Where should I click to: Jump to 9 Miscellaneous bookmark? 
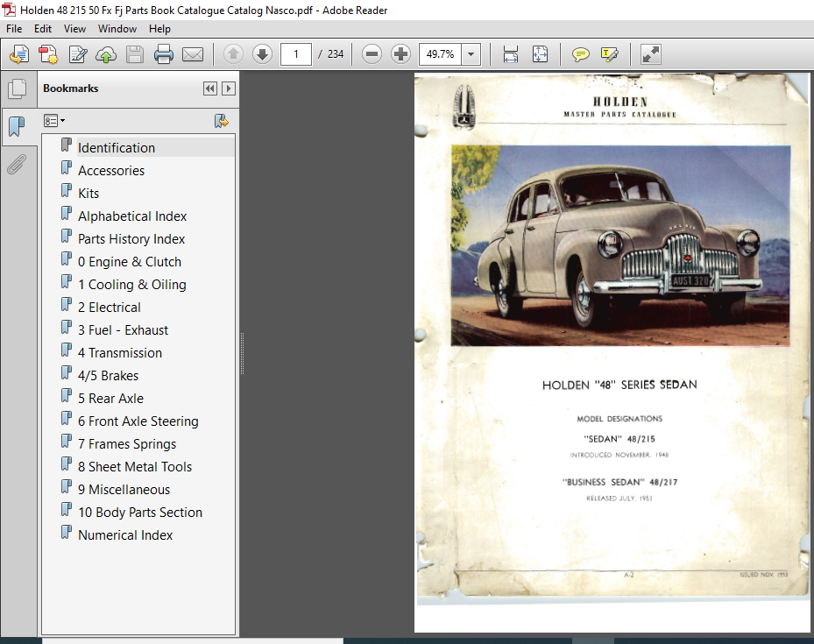[x=124, y=491]
